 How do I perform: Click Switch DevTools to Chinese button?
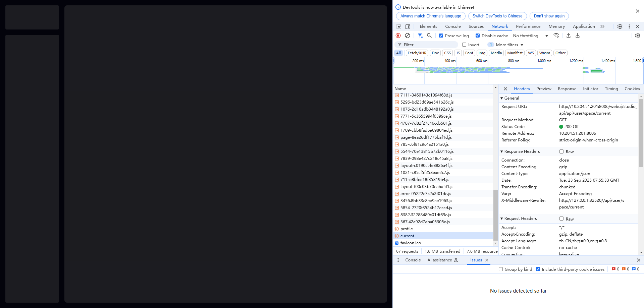coord(497,16)
